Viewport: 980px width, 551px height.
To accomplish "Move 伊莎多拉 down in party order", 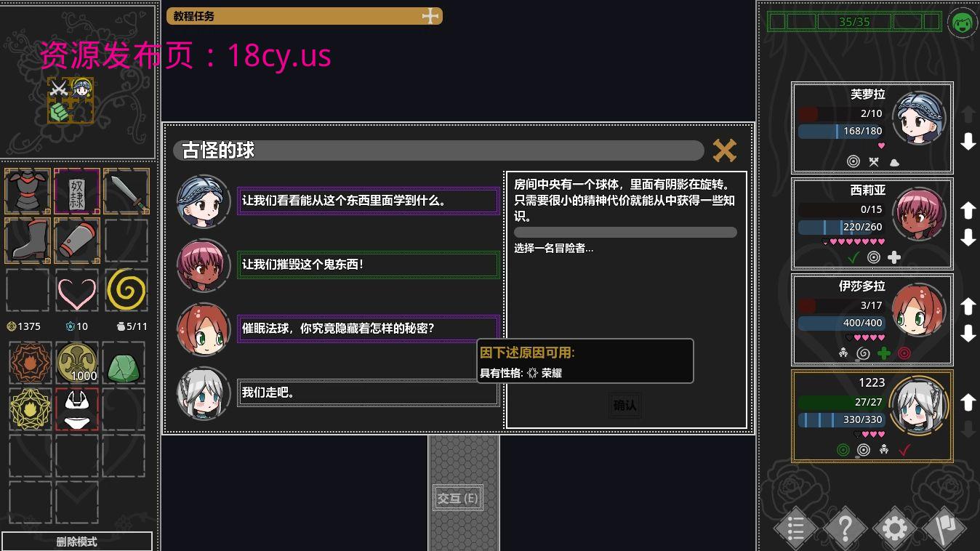I will click(968, 334).
